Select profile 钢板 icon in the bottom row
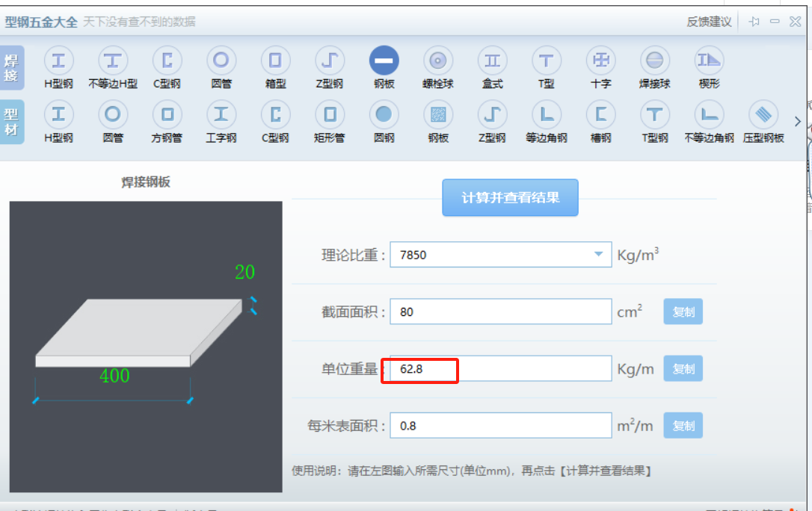 [x=438, y=115]
